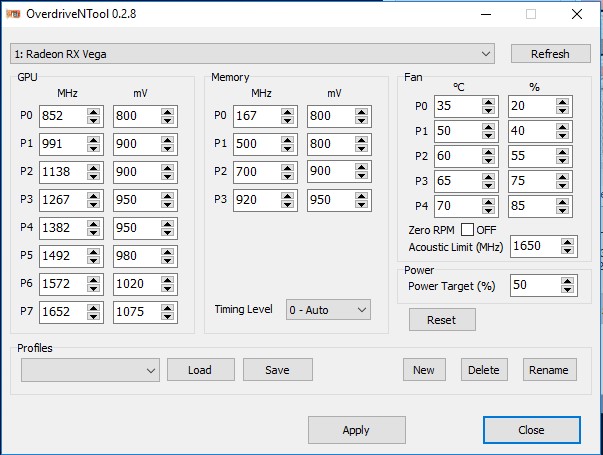Click the Save profile button
This screenshot has height=455, width=603.
coord(277,370)
